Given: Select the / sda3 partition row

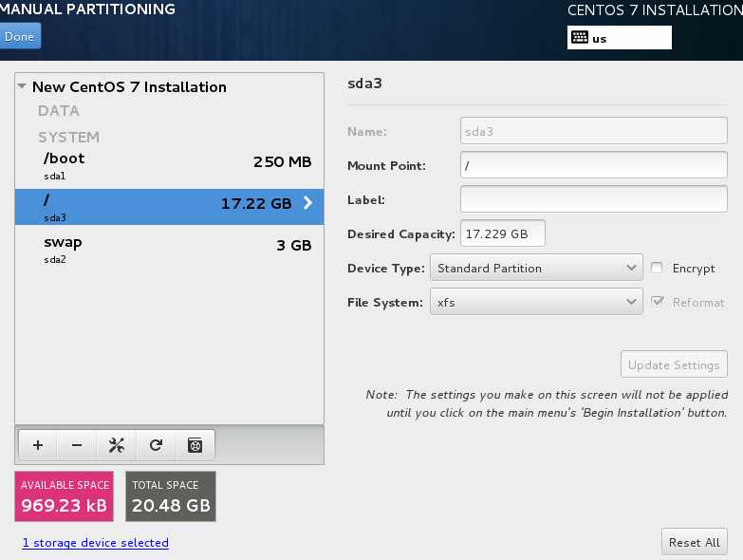Looking at the screenshot, I should click(169, 207).
